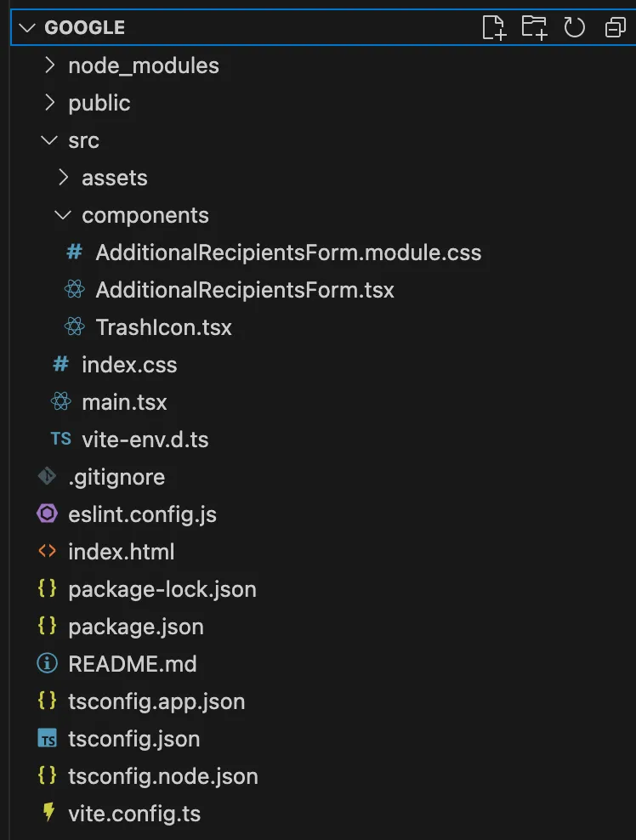Click the lightning icon beside vite.config.ts

pos(48,814)
